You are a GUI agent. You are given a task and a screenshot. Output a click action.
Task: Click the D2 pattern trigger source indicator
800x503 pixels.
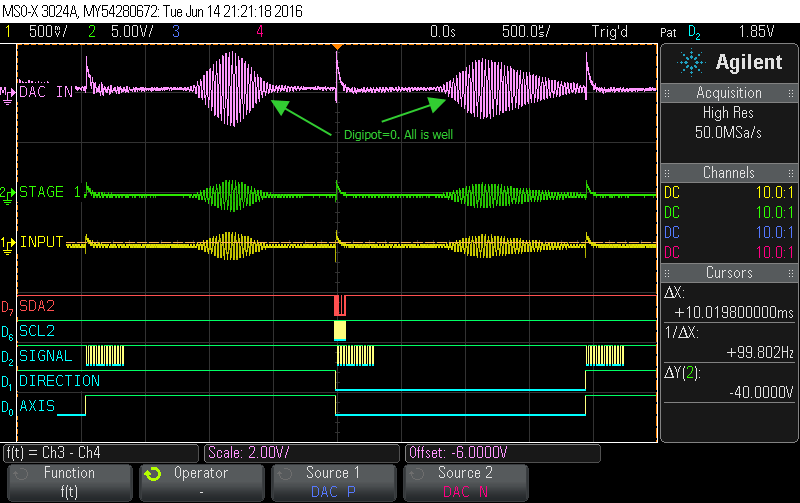click(x=694, y=32)
